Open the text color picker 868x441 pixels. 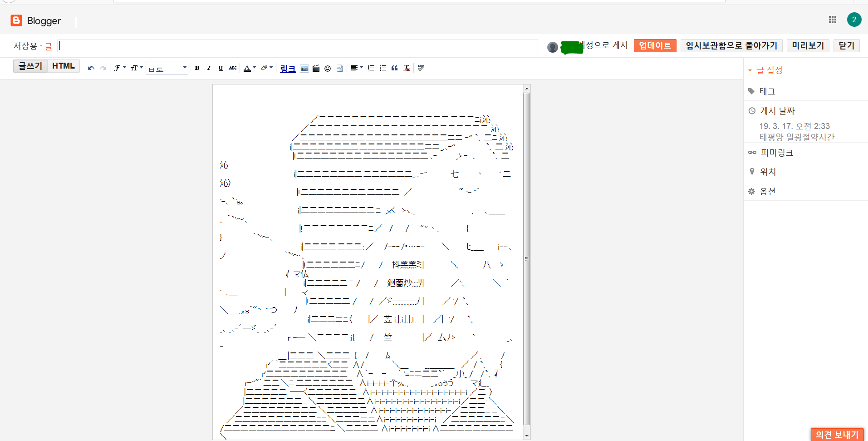click(x=249, y=68)
